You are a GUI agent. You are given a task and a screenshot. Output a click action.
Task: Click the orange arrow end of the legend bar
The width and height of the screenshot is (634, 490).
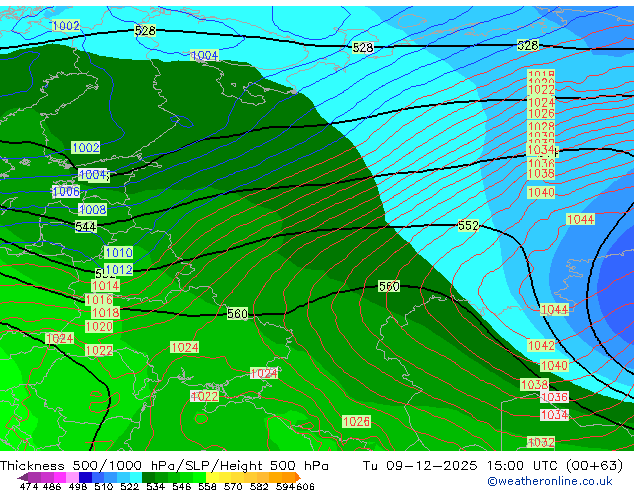pos(298,477)
